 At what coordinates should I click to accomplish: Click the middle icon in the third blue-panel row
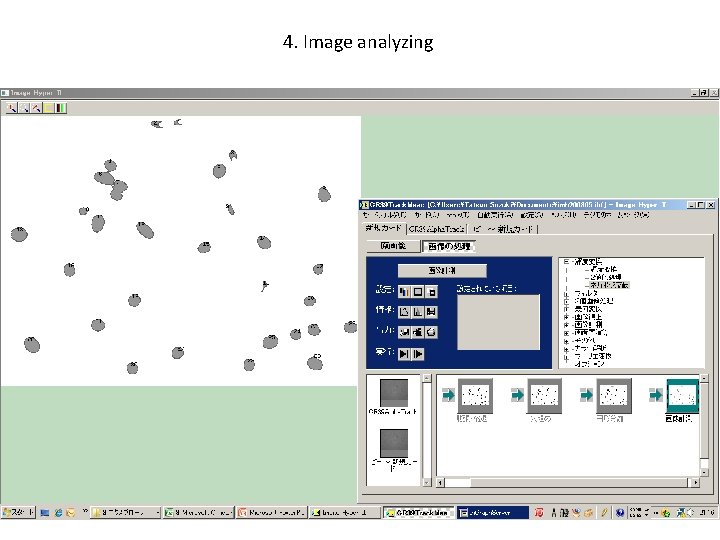pyautogui.click(x=418, y=332)
